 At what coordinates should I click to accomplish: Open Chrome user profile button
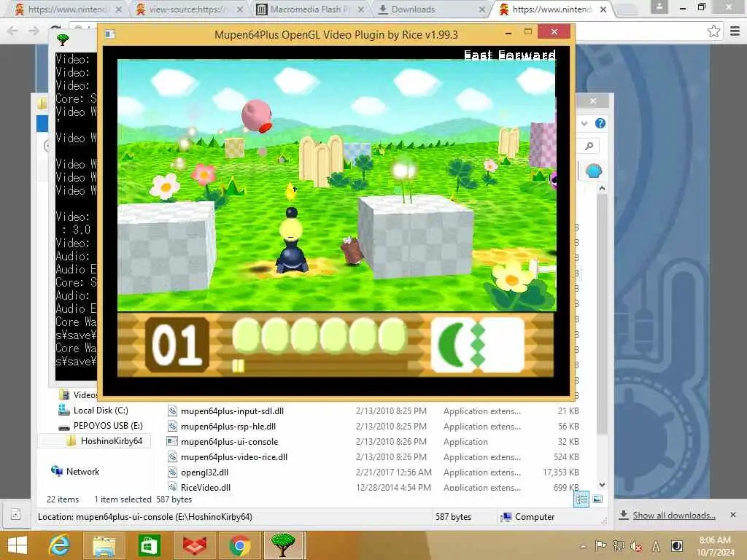click(x=659, y=7)
